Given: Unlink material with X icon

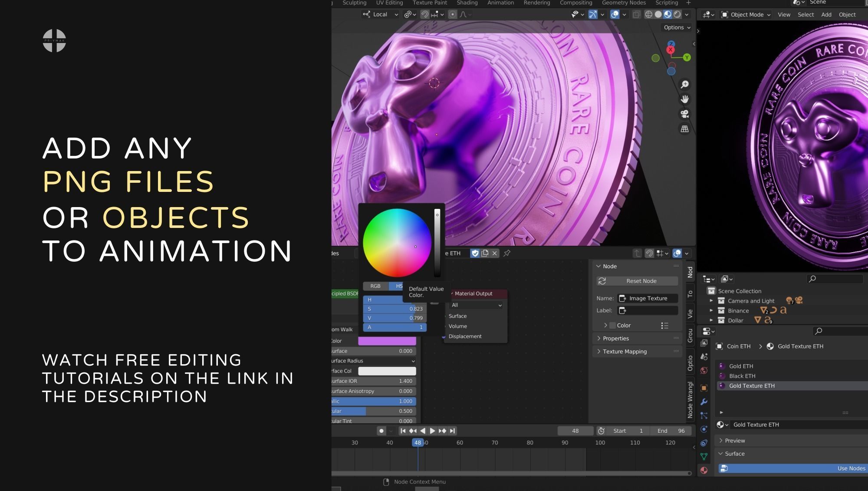Looking at the screenshot, I should 495,253.
